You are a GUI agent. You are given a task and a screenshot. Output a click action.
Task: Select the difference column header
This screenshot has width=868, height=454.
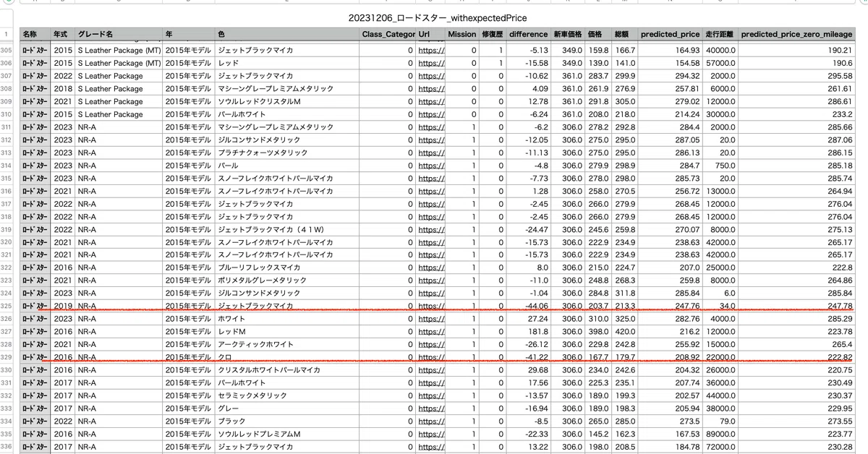click(528, 34)
